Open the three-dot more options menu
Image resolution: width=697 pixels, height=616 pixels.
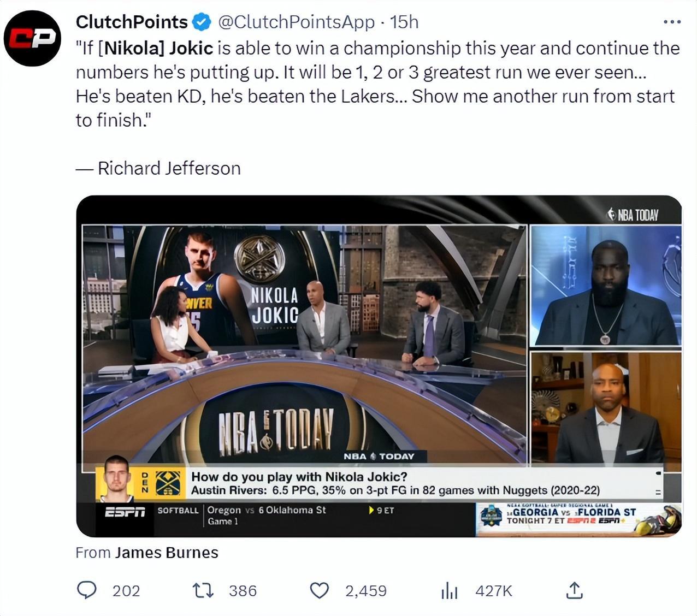click(x=671, y=22)
